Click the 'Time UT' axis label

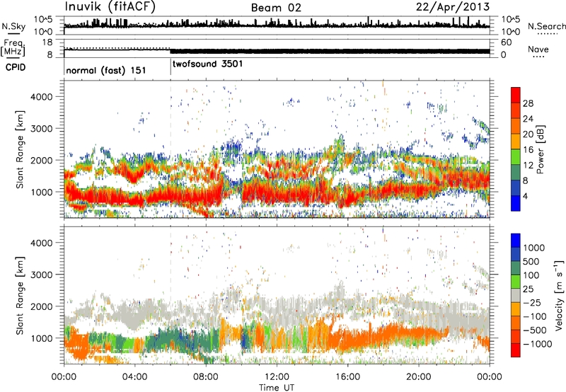277,387
